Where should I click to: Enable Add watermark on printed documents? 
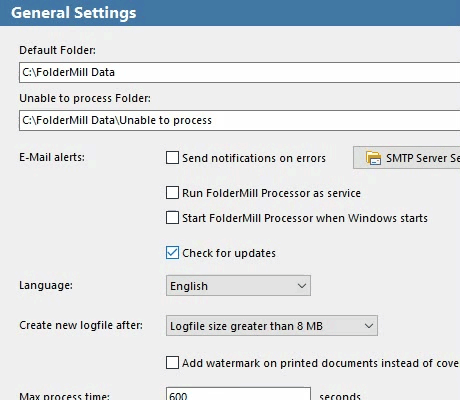[x=172, y=363]
